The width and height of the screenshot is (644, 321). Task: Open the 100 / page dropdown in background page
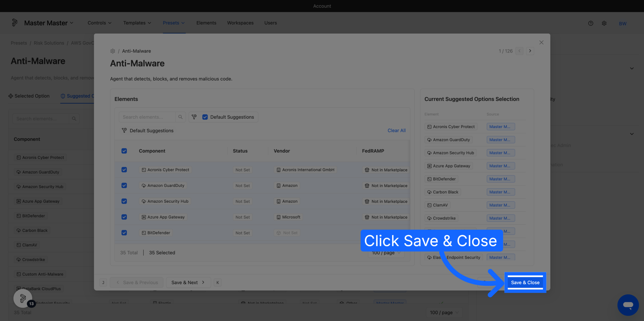[444, 313]
